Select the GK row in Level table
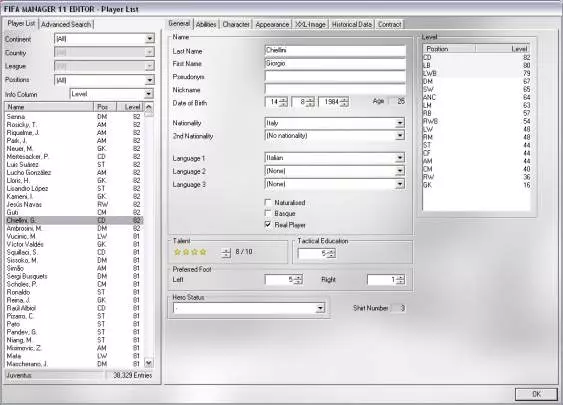The width and height of the screenshot is (563, 405). [x=476, y=185]
